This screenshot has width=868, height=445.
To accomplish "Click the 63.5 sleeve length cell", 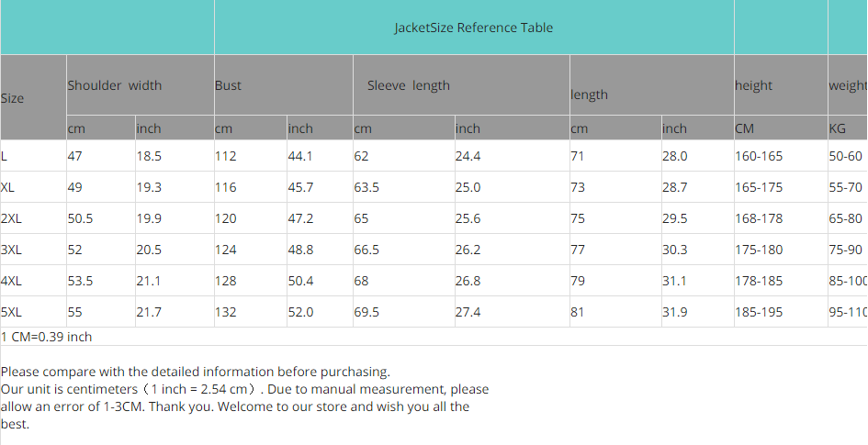I will [x=366, y=187].
